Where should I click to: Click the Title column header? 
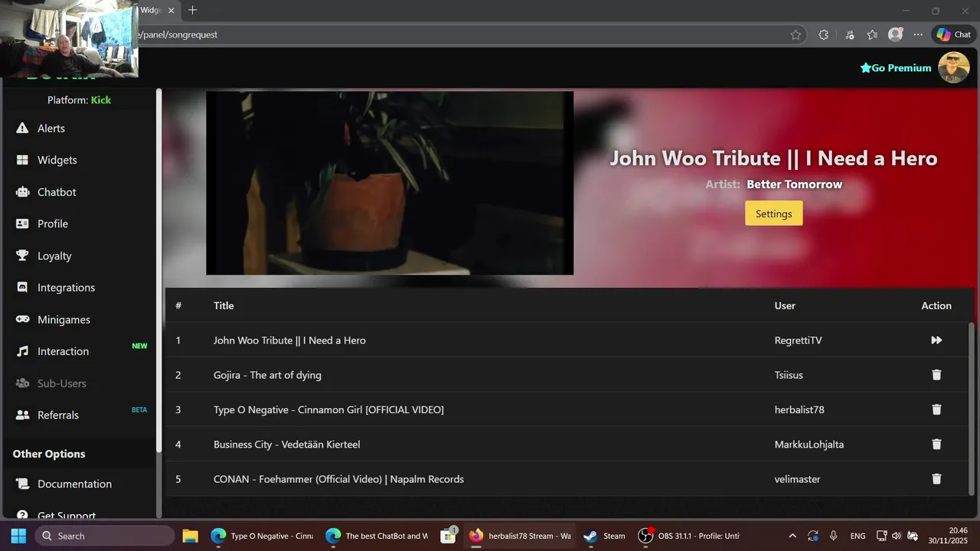click(224, 305)
